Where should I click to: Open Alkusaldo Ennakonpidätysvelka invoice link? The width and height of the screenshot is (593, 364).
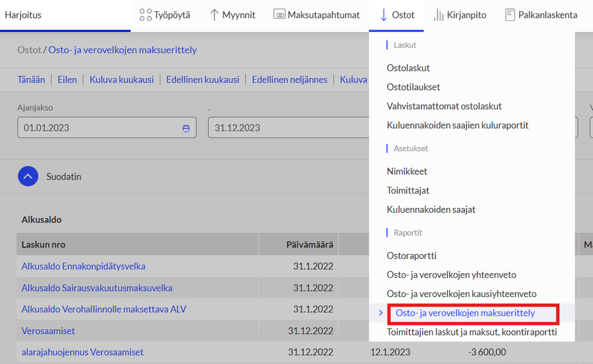(83, 266)
